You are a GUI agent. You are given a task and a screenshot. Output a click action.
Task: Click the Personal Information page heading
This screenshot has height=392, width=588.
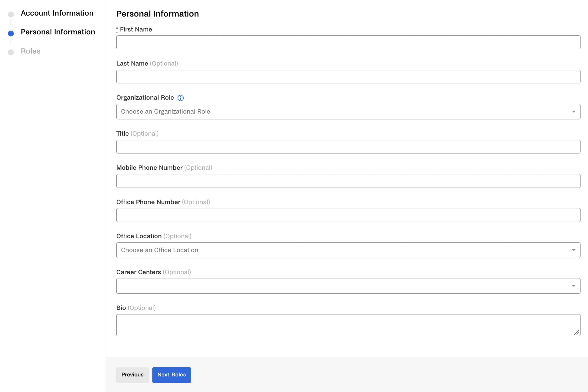click(158, 14)
